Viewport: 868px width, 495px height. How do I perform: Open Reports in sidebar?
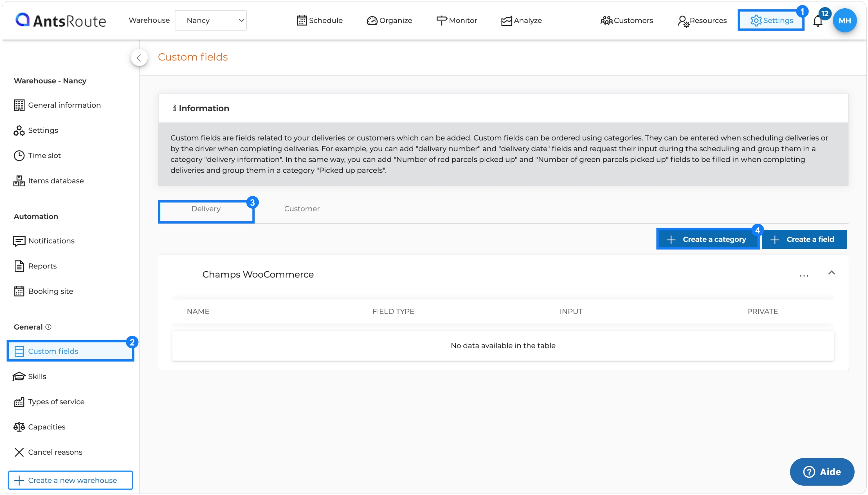[35, 266]
